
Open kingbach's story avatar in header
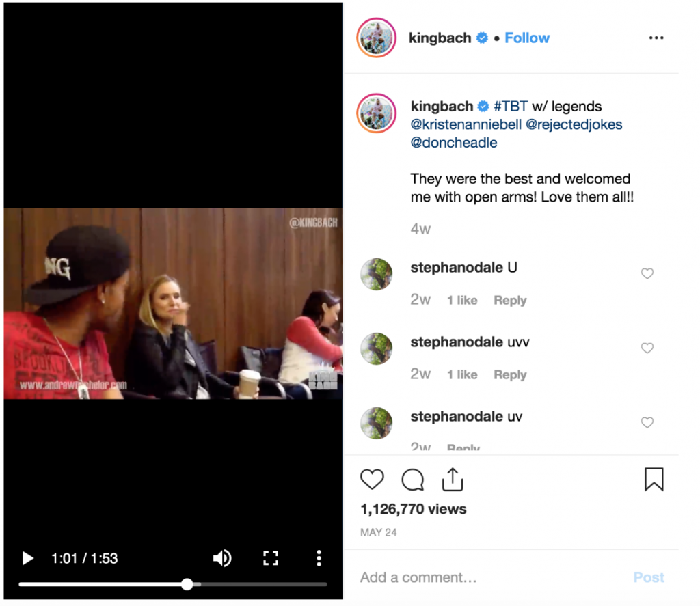[377, 38]
